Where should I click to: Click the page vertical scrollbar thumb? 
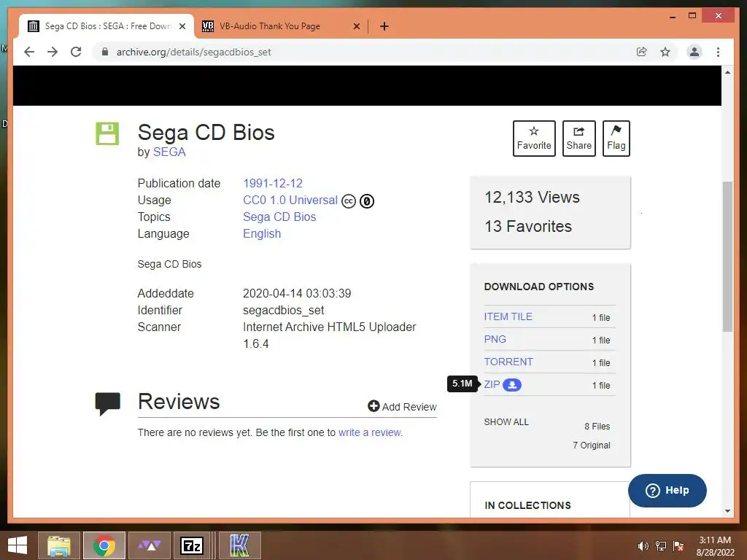(727, 256)
